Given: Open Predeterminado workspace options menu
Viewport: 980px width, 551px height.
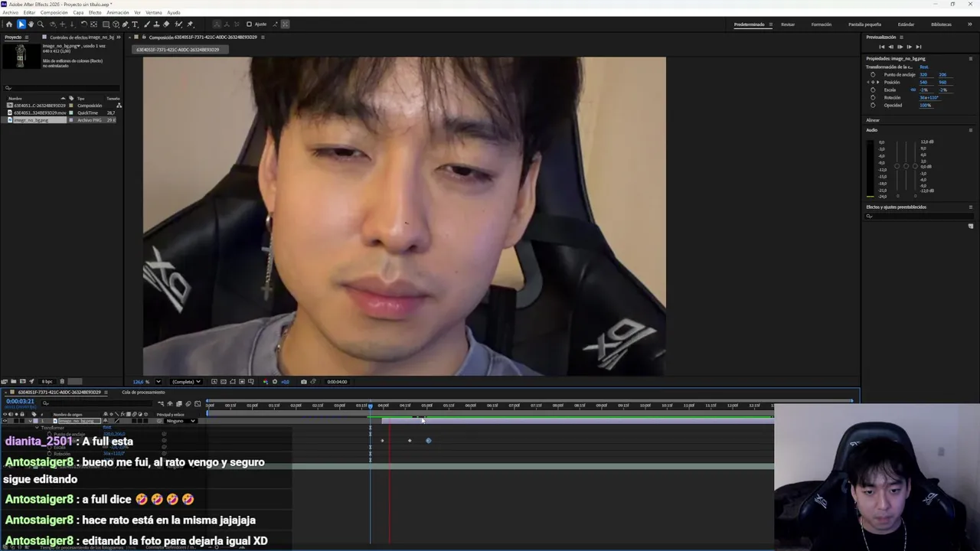Looking at the screenshot, I should pyautogui.click(x=771, y=24).
